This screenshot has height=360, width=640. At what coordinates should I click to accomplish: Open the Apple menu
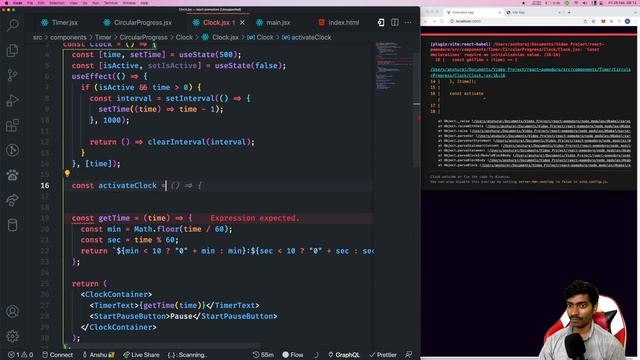[x=6, y=3]
